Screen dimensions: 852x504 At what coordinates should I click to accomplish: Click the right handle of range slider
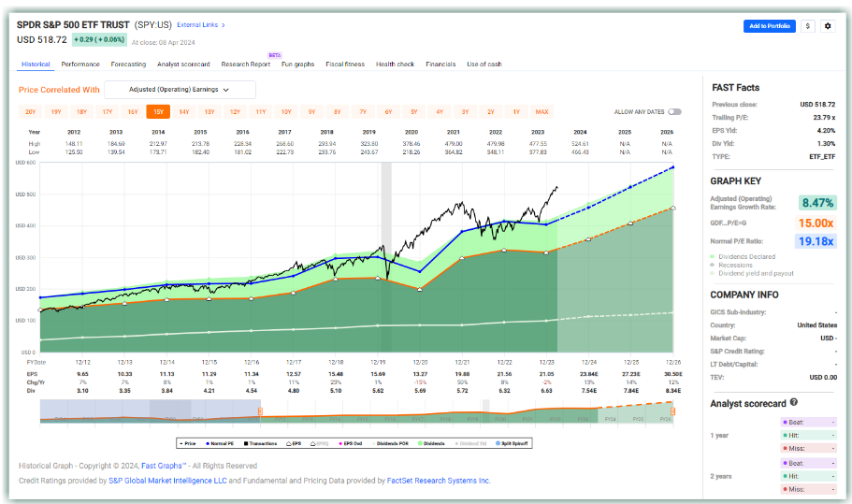coord(672,411)
